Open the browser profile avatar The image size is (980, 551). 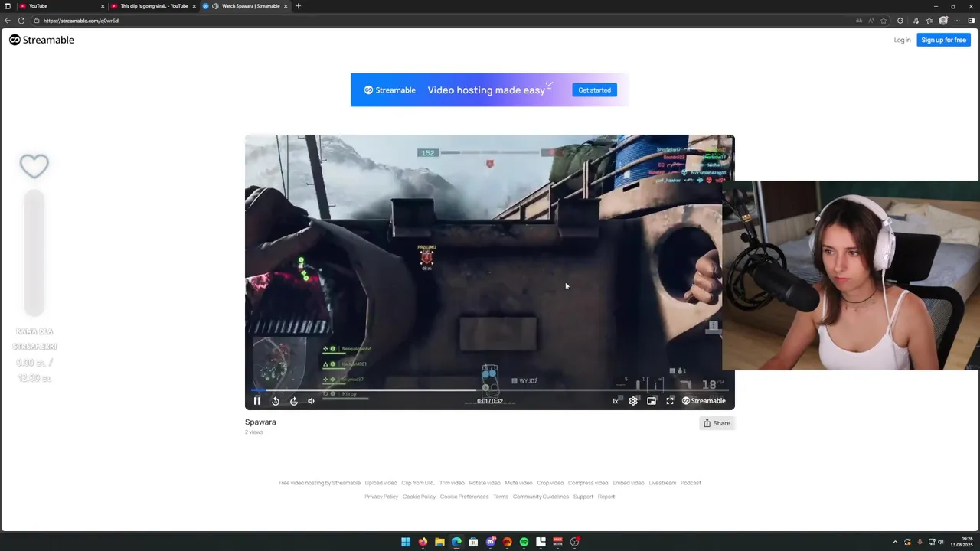943,21
